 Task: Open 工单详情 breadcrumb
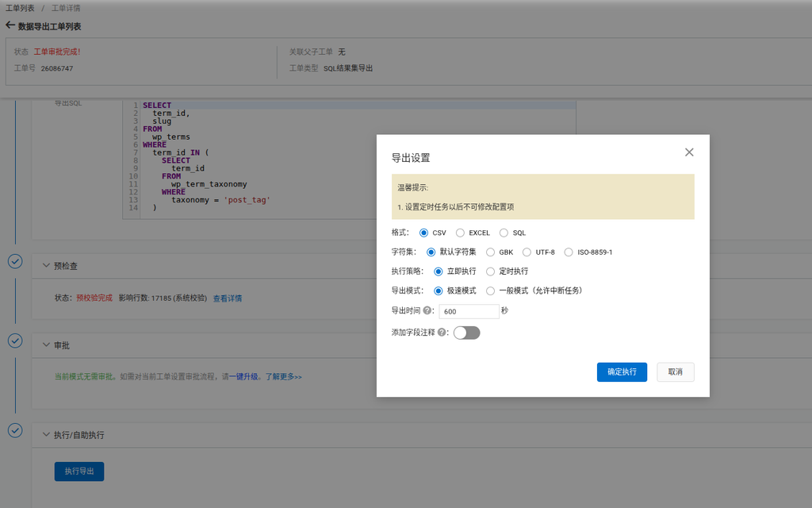click(66, 8)
